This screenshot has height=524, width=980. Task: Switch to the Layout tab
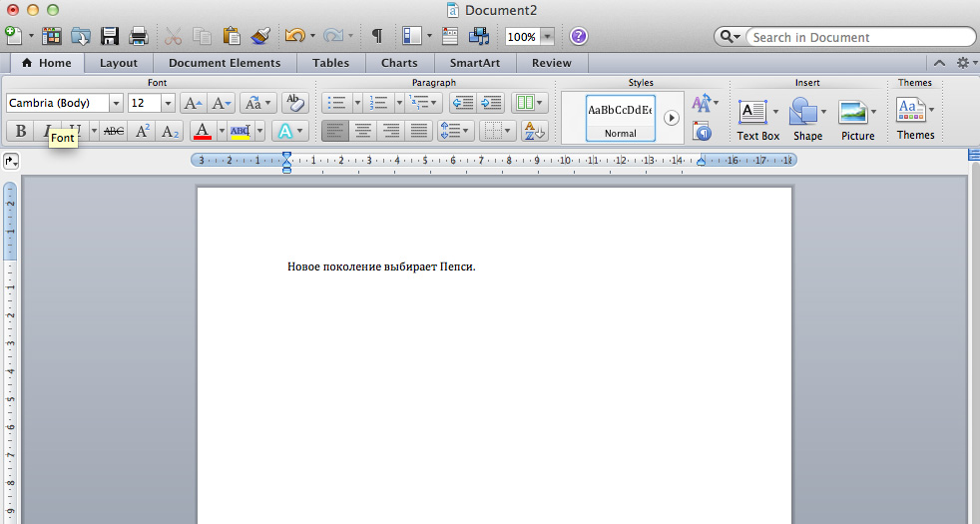(x=119, y=63)
